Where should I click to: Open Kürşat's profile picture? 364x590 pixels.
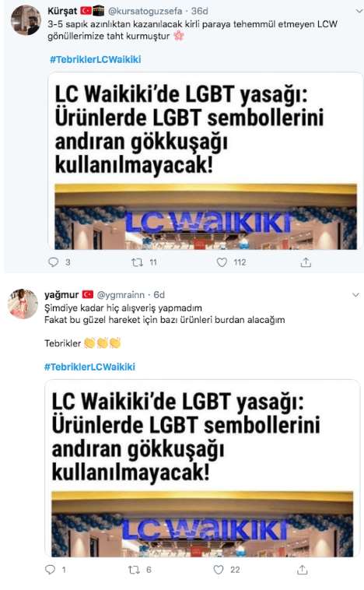coord(26,20)
